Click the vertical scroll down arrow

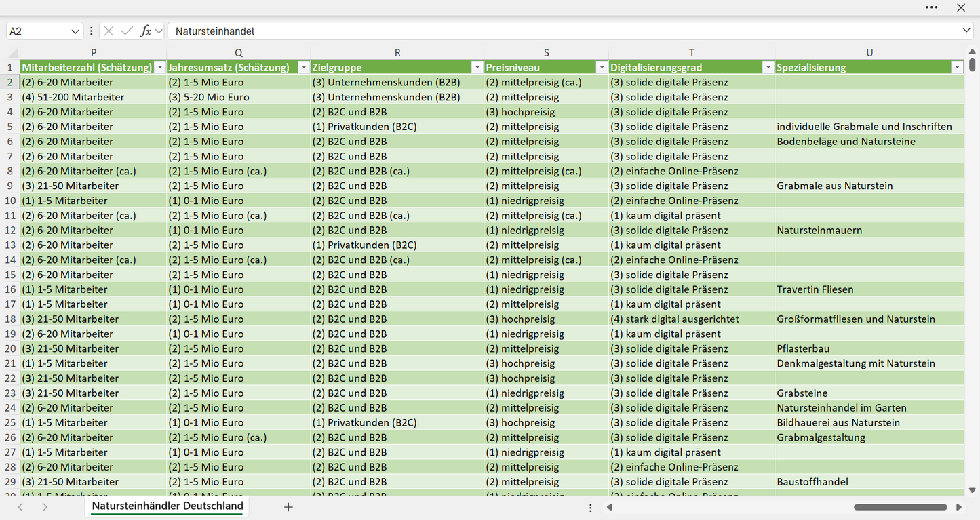[973, 490]
